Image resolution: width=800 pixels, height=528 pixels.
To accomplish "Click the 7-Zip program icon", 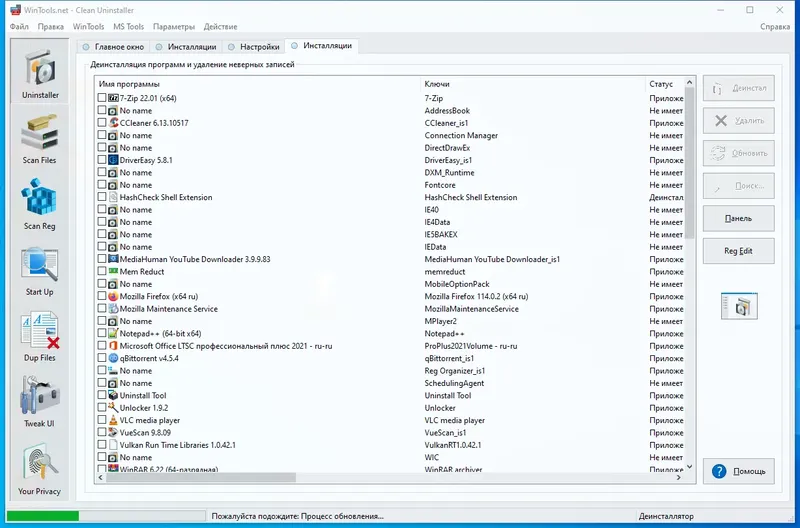I will [113, 98].
